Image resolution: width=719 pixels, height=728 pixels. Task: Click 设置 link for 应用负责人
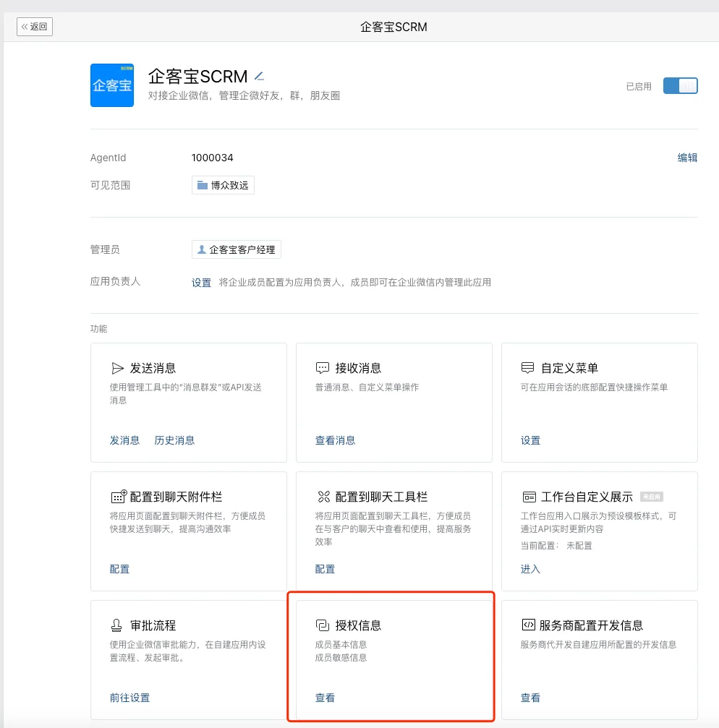click(201, 283)
